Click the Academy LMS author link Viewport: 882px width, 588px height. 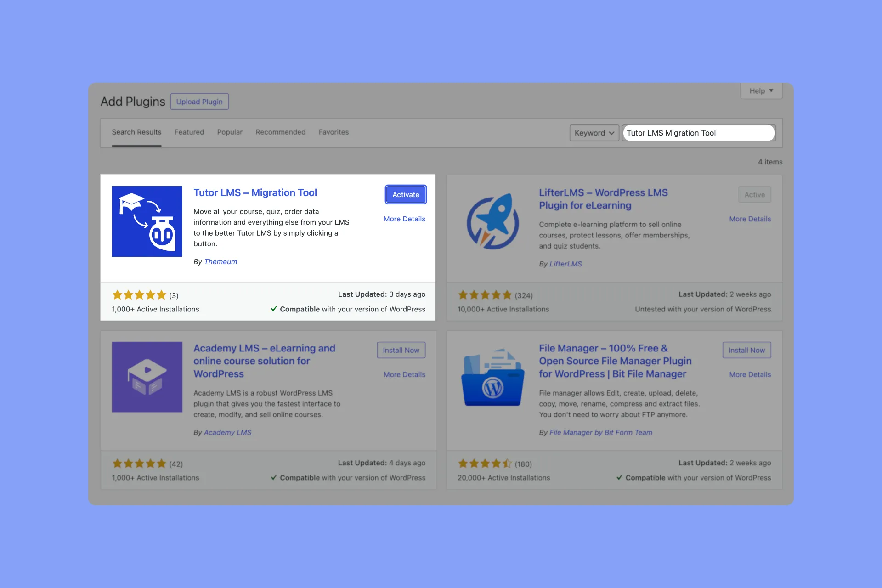point(227,433)
